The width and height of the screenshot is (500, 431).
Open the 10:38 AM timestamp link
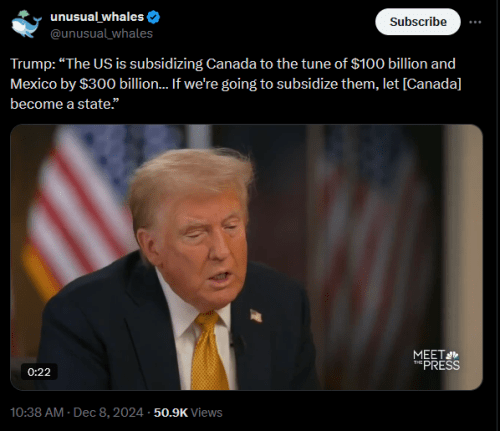pyautogui.click(x=37, y=412)
